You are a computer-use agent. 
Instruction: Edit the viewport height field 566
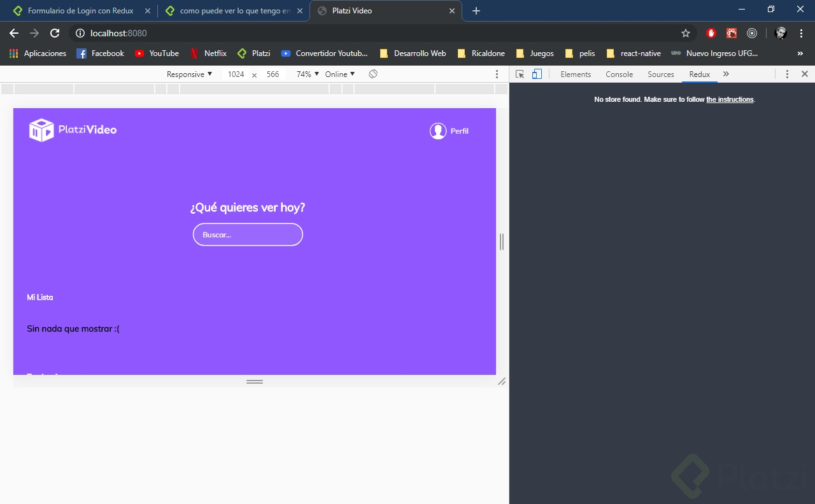(273, 74)
